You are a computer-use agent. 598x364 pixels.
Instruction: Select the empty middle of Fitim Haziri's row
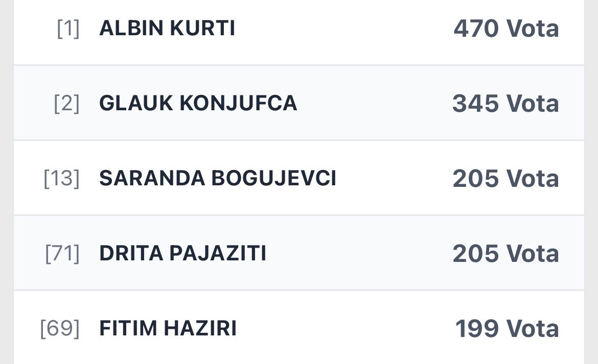[x=345, y=329]
